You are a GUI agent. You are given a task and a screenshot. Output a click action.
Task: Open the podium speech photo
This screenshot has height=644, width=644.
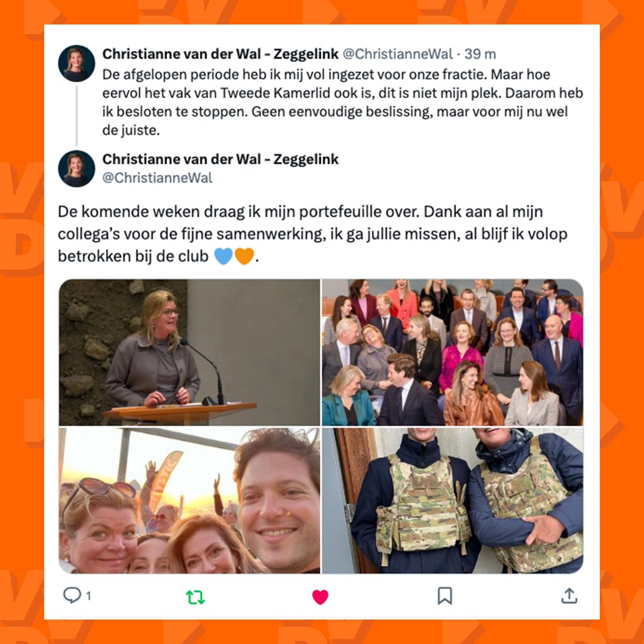pyautogui.click(x=190, y=352)
